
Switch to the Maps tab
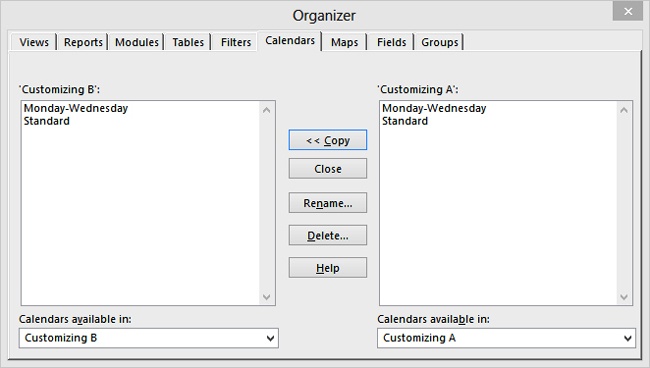pos(344,42)
